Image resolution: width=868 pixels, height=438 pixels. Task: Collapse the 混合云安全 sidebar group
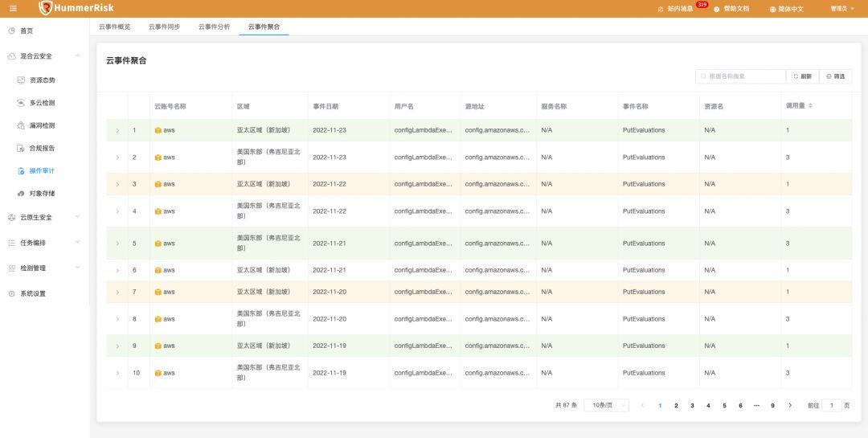(77, 56)
